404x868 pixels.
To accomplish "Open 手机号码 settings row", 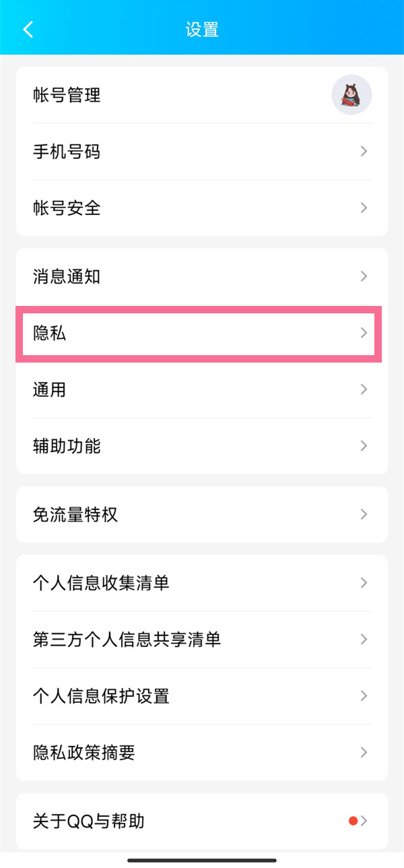I will pyautogui.click(x=67, y=152).
